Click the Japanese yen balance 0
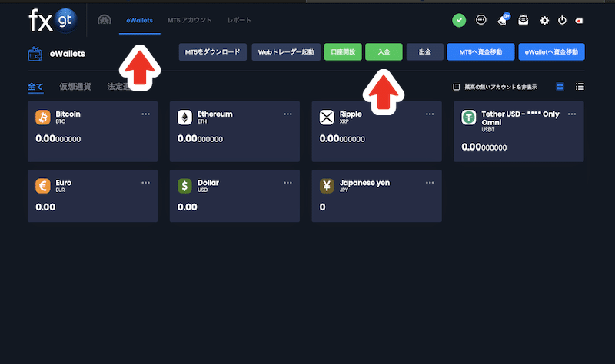Viewport: 615px width, 364px height. (322, 207)
